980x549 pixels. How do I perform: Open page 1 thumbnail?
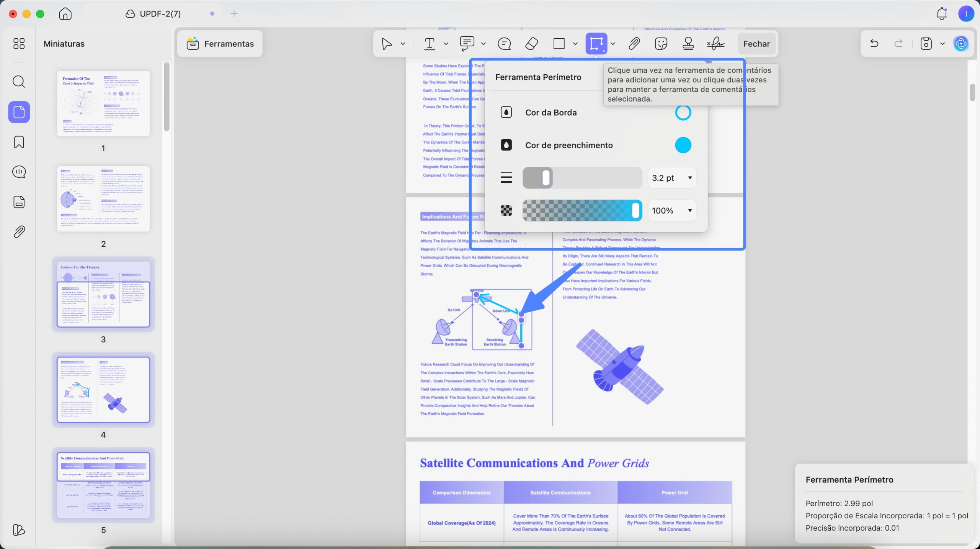103,103
